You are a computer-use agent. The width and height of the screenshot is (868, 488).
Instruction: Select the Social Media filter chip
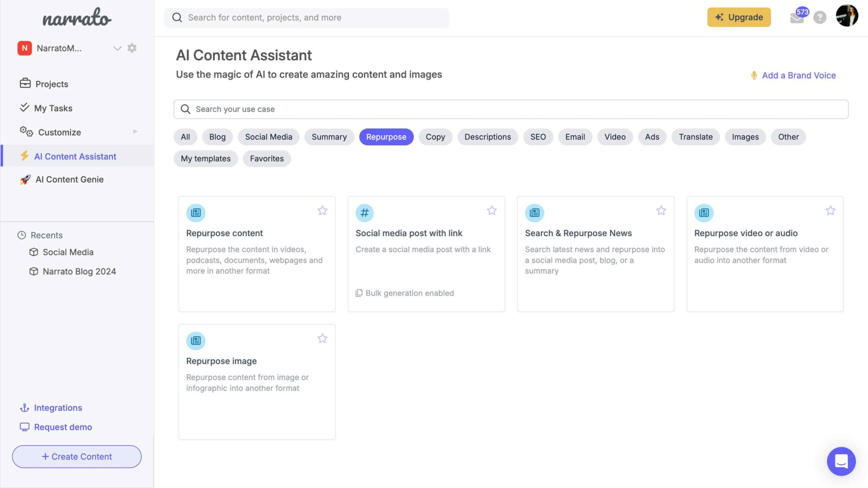coord(269,137)
